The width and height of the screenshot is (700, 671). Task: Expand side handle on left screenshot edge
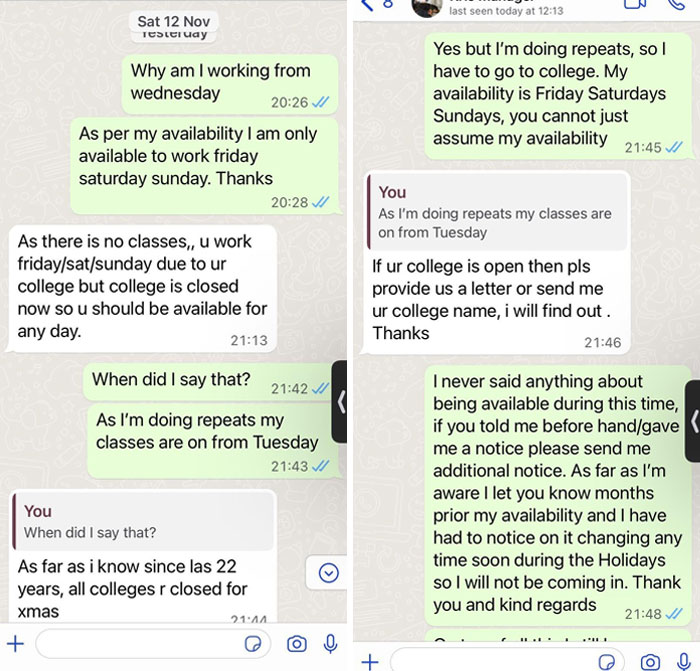coord(340,402)
